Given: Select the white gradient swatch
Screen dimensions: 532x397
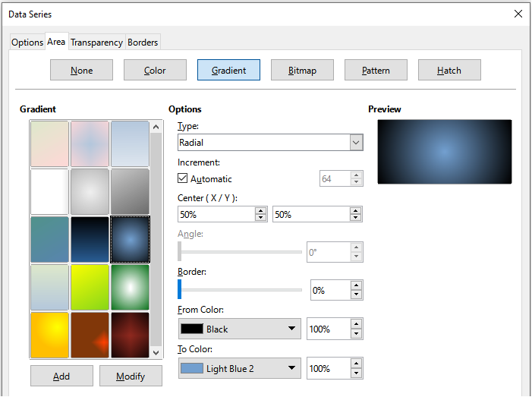Looking at the screenshot, I should 49,192.
